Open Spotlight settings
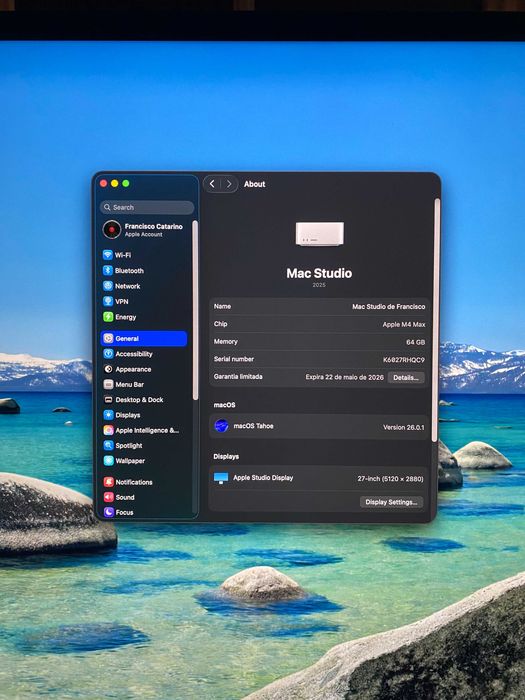 tap(123, 446)
